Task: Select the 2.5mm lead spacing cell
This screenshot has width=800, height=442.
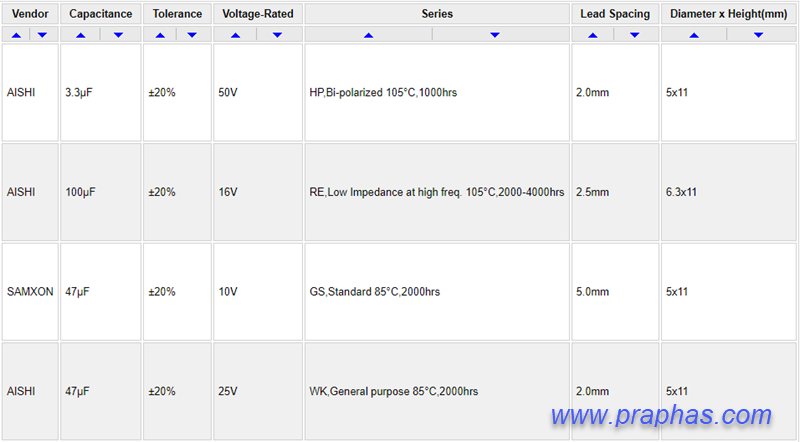Action: [x=615, y=192]
